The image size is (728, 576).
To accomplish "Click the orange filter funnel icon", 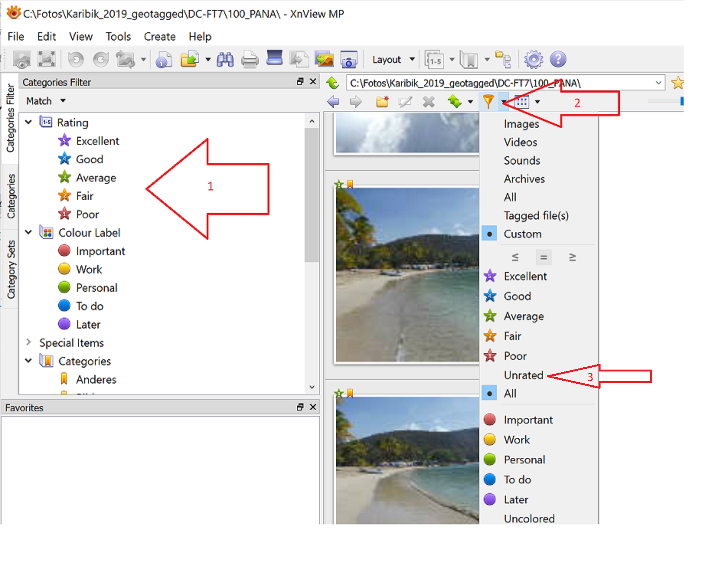I will coord(488,101).
